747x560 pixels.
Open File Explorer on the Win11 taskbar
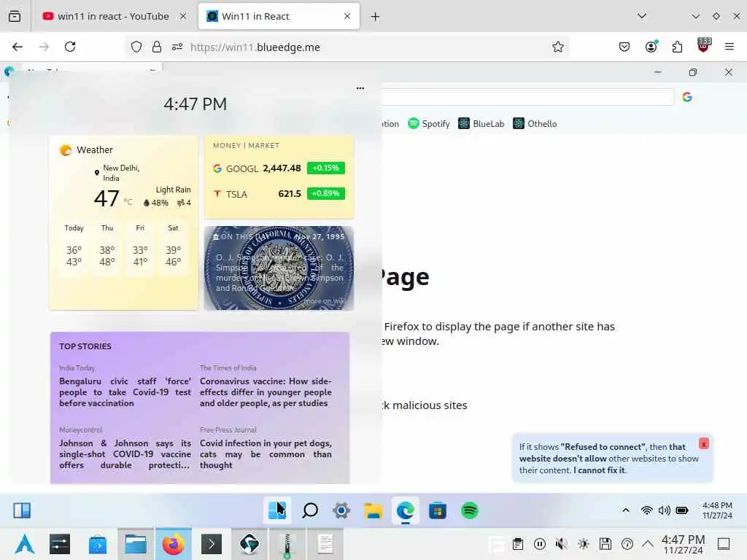tap(373, 510)
